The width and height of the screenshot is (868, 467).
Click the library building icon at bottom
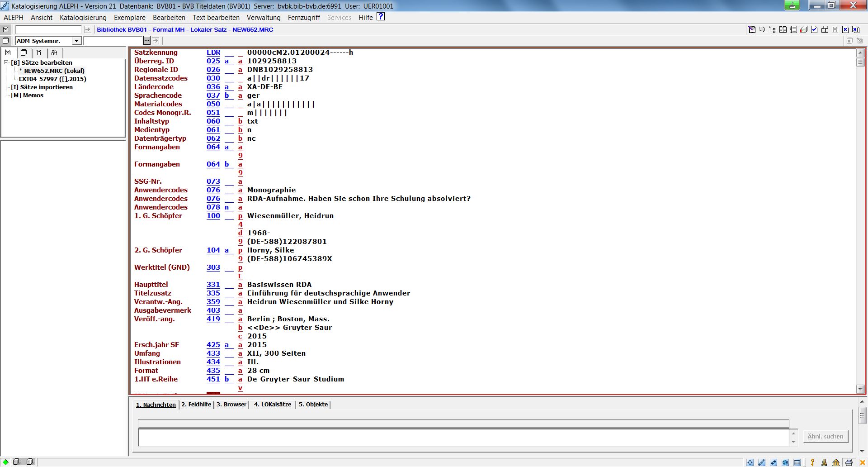(x=836, y=462)
